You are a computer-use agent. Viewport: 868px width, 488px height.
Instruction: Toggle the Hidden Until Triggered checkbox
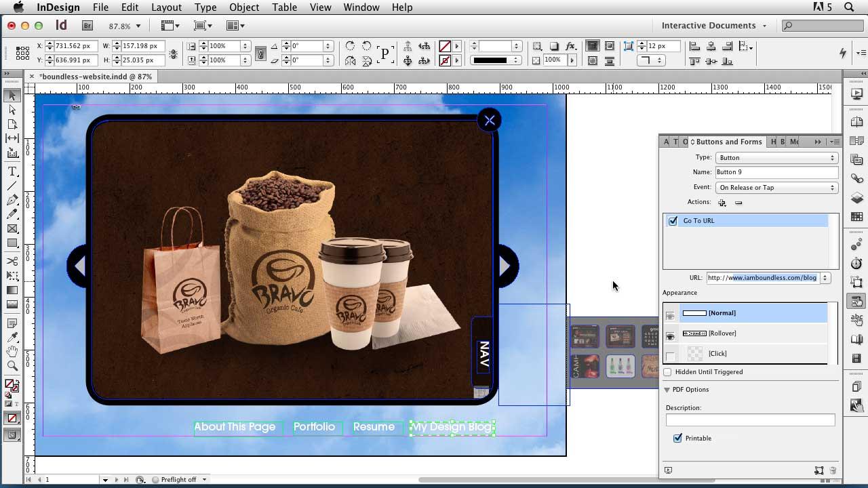click(668, 372)
